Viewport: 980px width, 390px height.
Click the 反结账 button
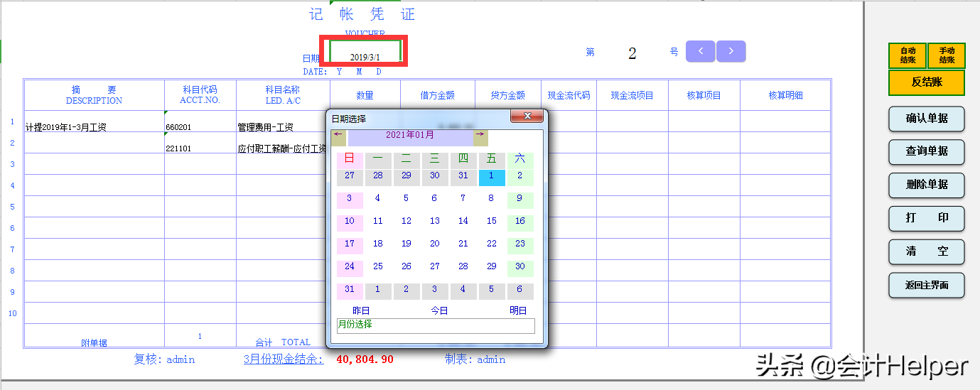click(927, 82)
